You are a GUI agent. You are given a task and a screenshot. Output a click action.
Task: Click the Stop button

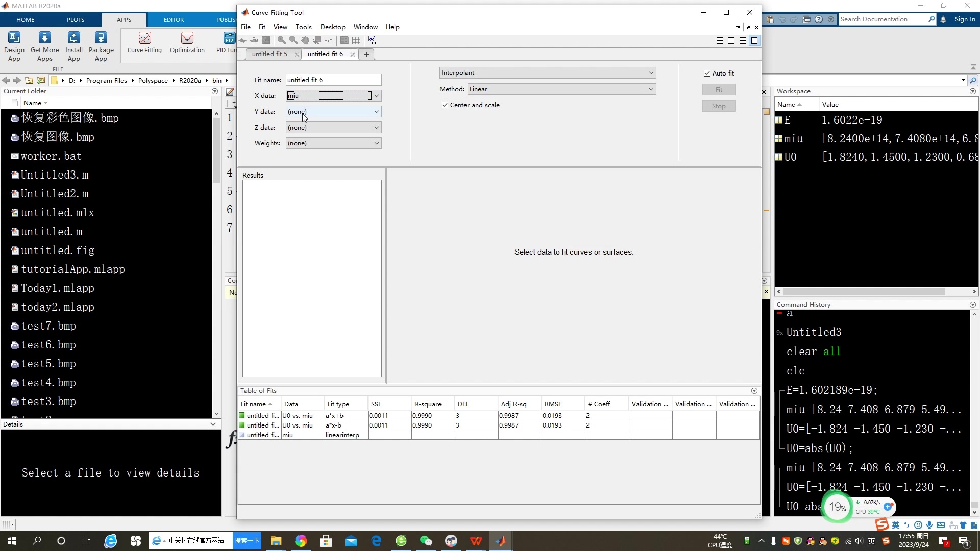[718, 106]
